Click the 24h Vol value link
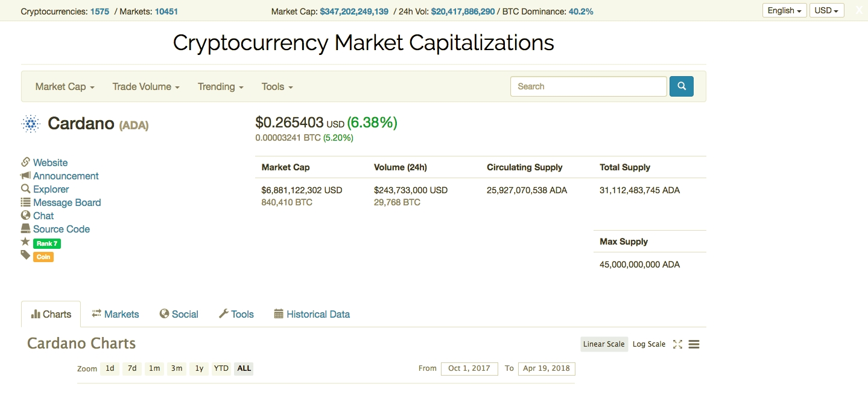The height and width of the screenshot is (398, 868). (463, 11)
